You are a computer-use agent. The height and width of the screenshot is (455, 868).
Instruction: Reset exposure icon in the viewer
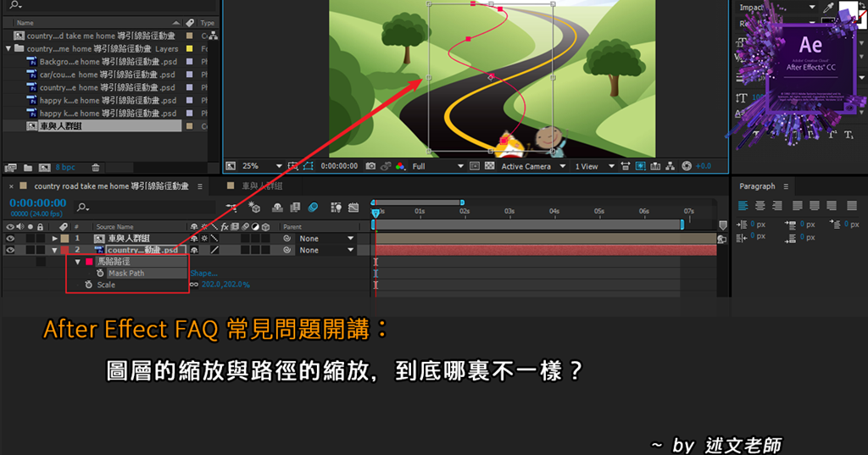tap(687, 166)
